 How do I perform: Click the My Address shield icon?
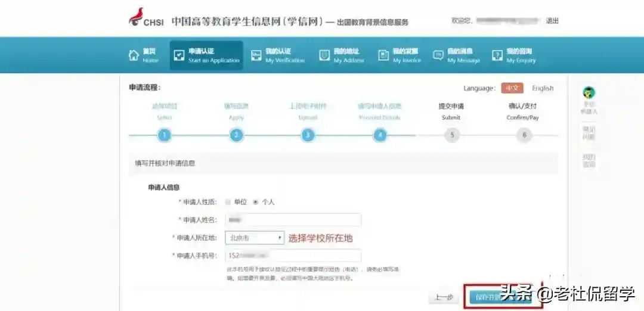(324, 55)
